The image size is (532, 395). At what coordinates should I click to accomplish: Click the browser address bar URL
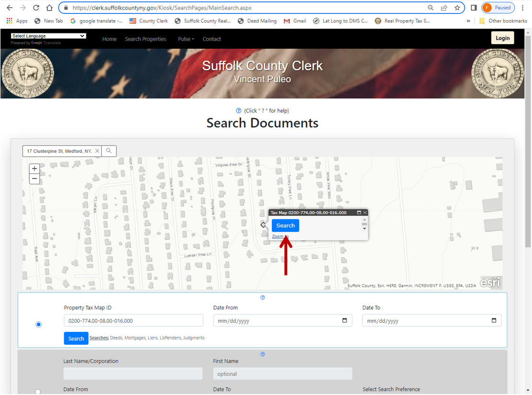(162, 8)
